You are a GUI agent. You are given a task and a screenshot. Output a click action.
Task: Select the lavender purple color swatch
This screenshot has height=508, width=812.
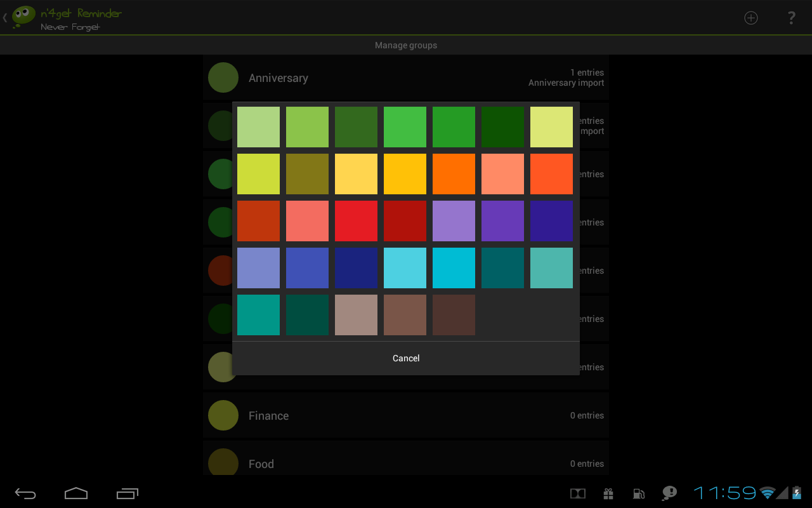pyautogui.click(x=454, y=221)
